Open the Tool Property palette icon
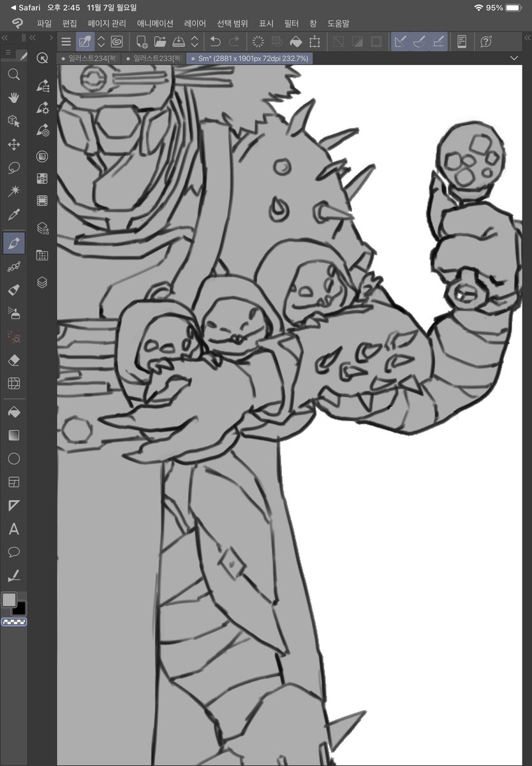Screen dimensions: 532x766 43,107
